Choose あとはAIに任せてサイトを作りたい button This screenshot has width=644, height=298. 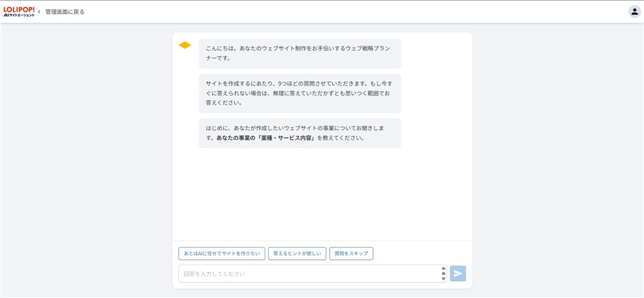222,254
